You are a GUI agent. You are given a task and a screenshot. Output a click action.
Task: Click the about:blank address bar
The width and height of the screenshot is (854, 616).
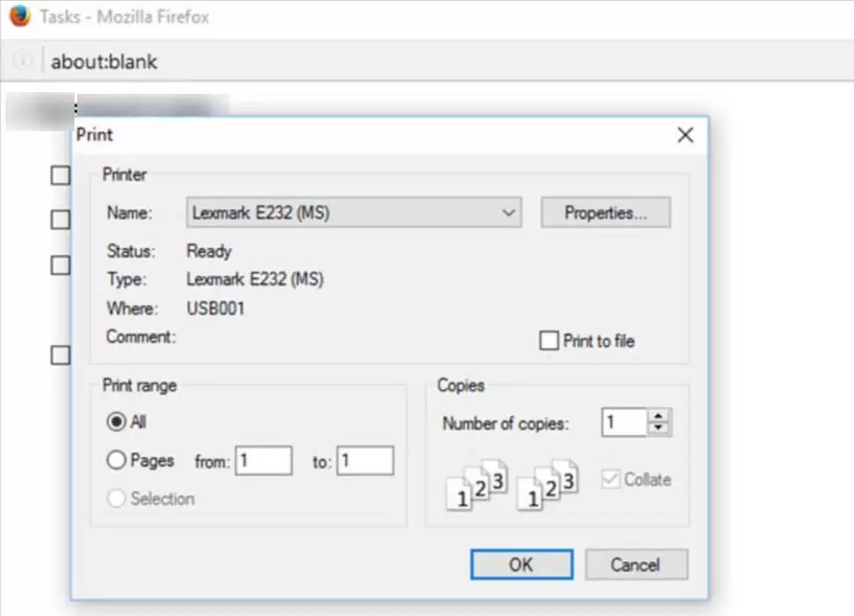point(104,61)
